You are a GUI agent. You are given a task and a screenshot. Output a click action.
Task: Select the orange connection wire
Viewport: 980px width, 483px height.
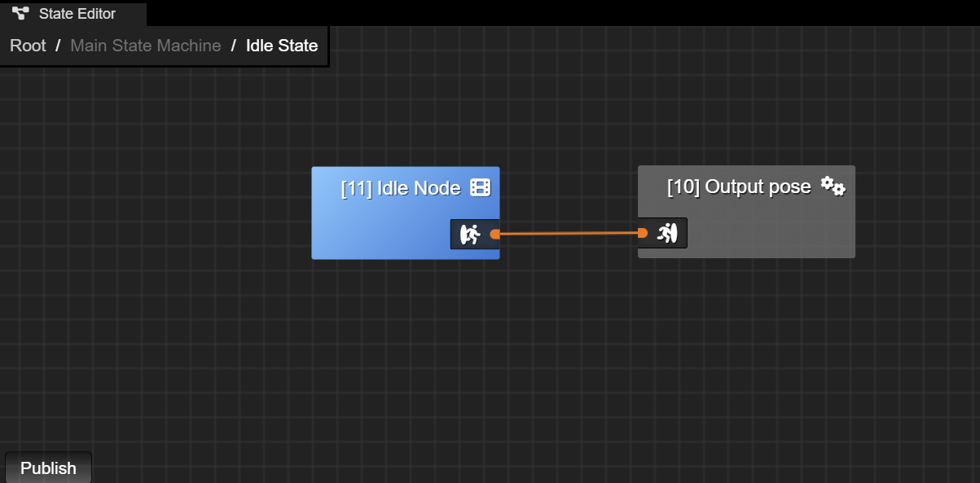pyautogui.click(x=569, y=234)
